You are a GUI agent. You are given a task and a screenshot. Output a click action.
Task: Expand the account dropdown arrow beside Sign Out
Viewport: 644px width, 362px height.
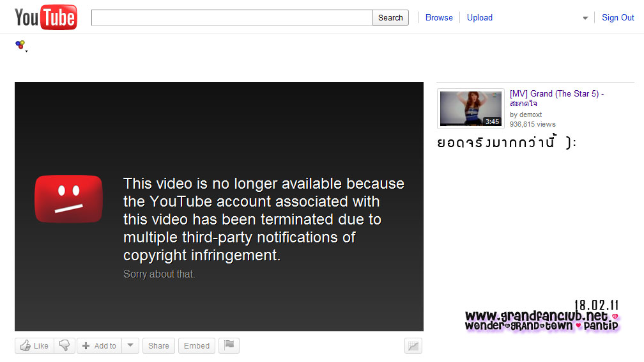click(585, 18)
